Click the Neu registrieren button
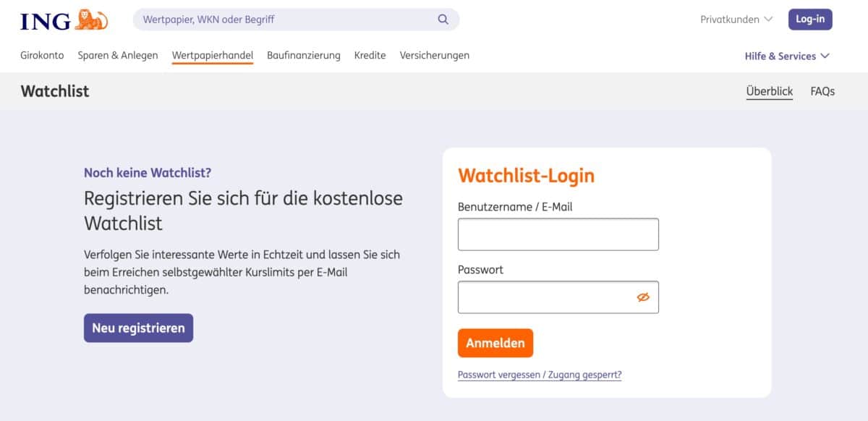The height and width of the screenshot is (421, 868). (138, 328)
